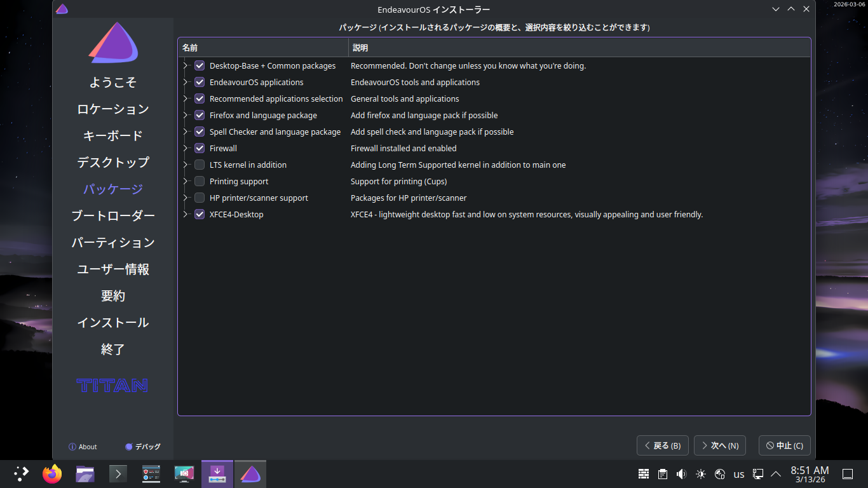Screen dimensions: 868x488
Task: Select the 'LTS kernel in addition' label
Action: pyautogui.click(x=248, y=165)
